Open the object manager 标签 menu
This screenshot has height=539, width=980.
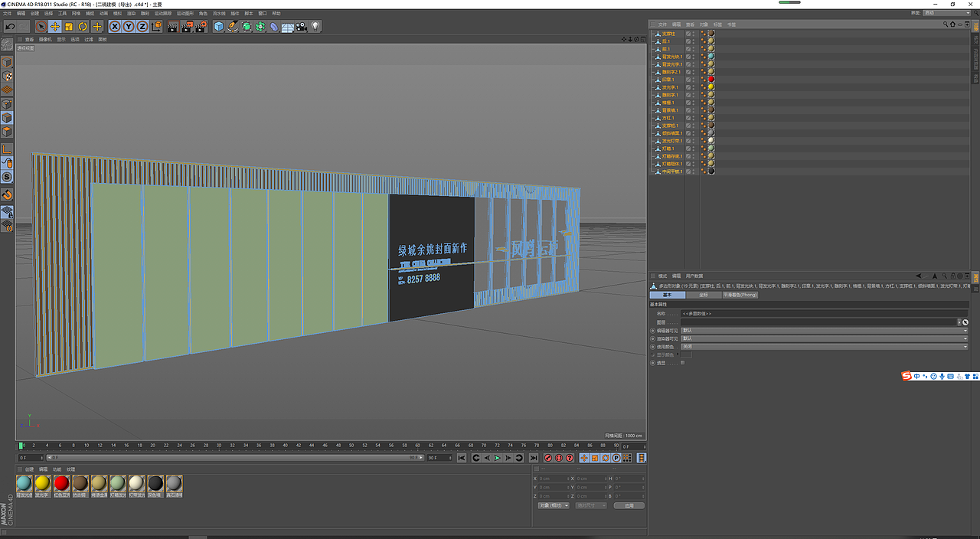[717, 24]
